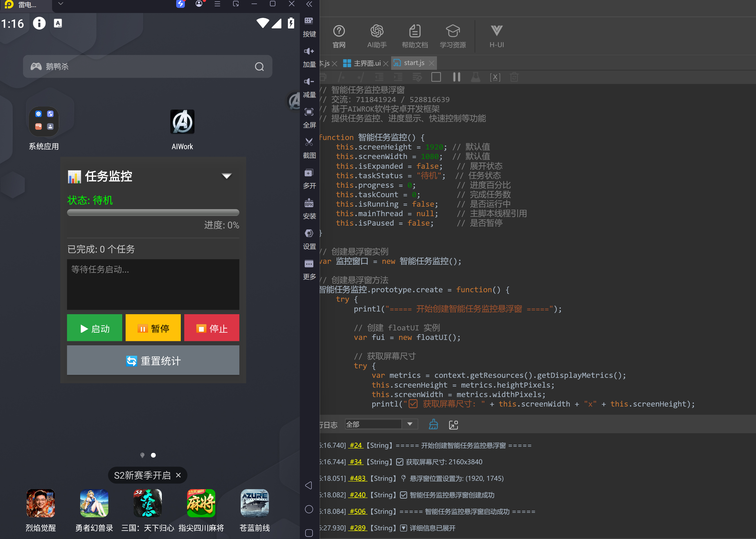Click the block comment end */ icon
The image size is (756, 539).
(x=361, y=77)
